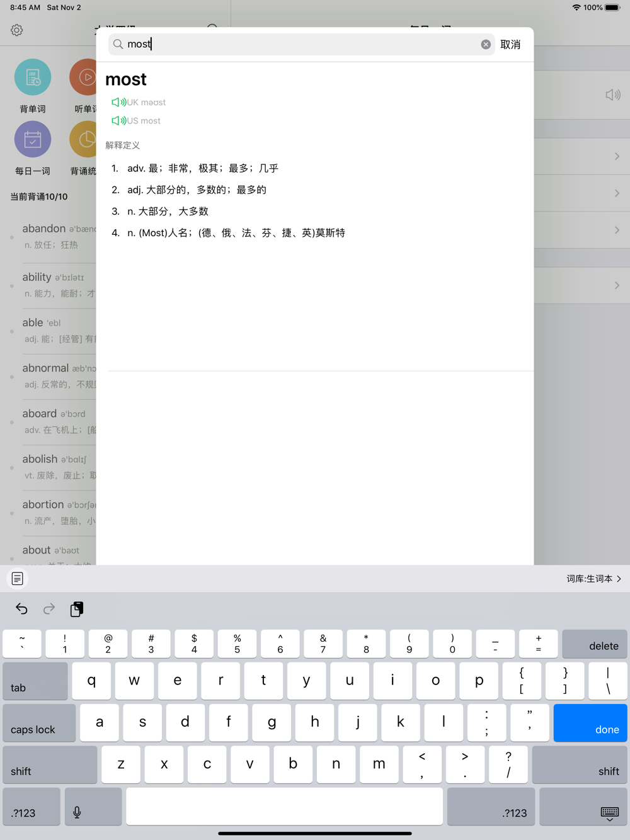Expand the 词库:生词本 word bank selector

[593, 578]
